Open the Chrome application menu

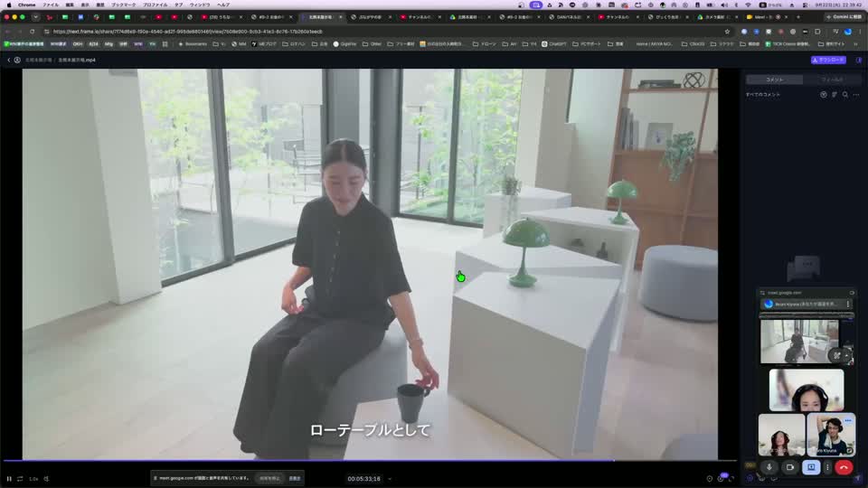[x=26, y=5]
